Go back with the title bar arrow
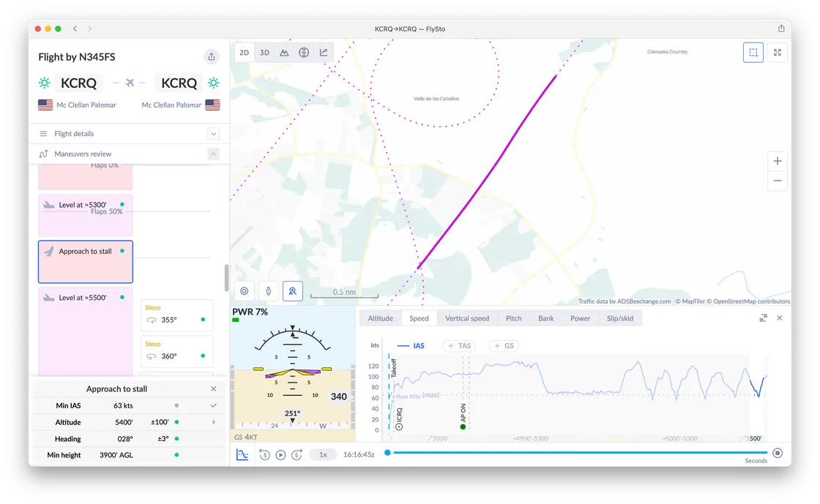This screenshot has width=820, height=504. [75, 29]
